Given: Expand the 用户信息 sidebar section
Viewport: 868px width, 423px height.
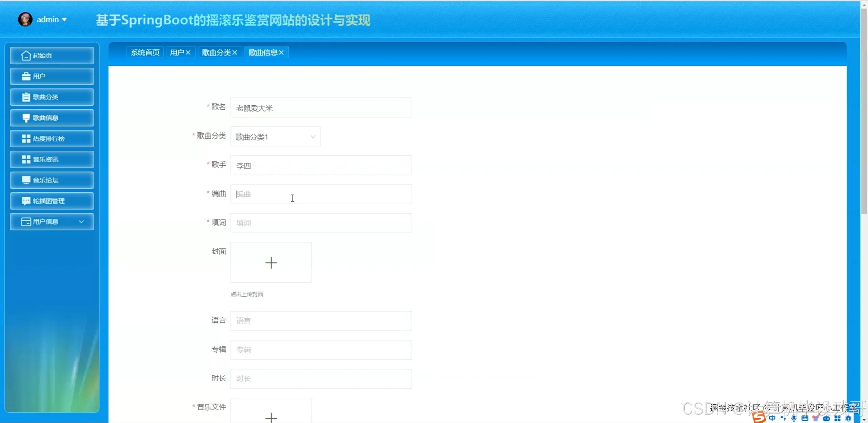Looking at the screenshot, I should (x=52, y=221).
